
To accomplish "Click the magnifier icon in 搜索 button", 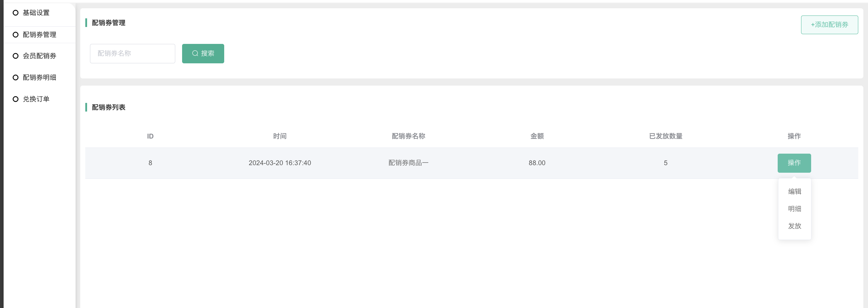I will coord(195,54).
